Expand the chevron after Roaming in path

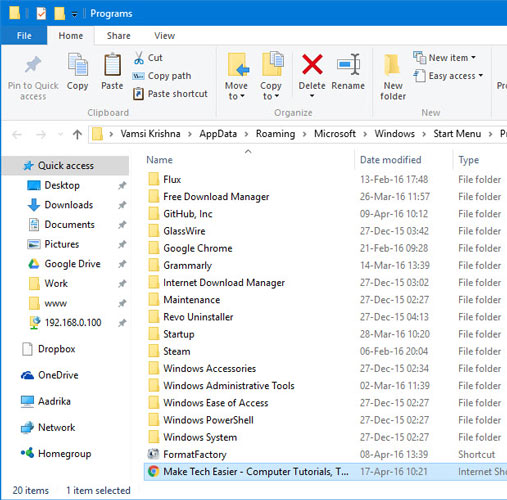[x=304, y=134]
